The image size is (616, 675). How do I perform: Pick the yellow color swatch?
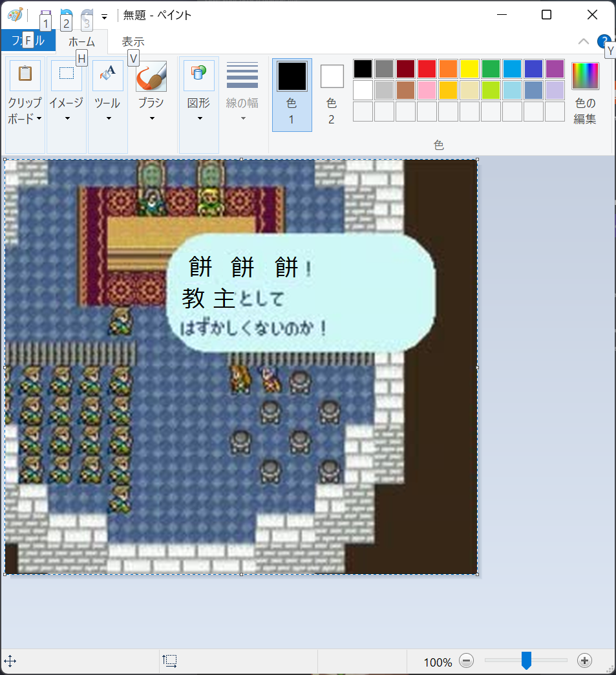click(x=469, y=69)
